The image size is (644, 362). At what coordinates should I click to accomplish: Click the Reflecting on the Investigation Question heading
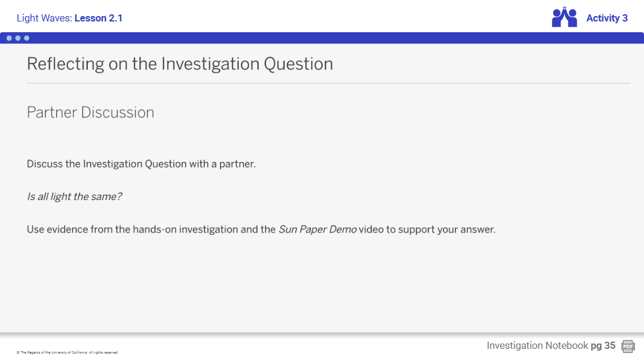point(179,64)
